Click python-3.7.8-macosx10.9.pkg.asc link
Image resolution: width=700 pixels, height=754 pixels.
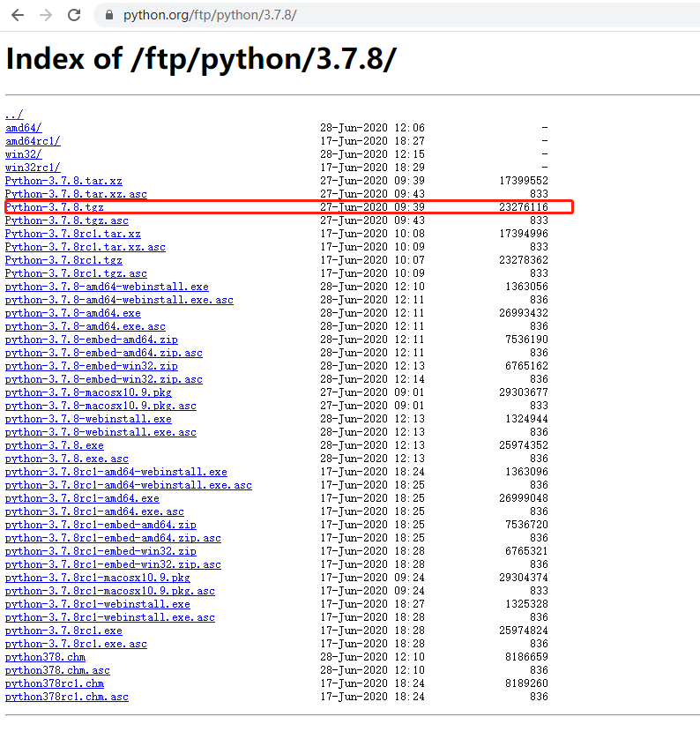pyautogui.click(x=101, y=406)
